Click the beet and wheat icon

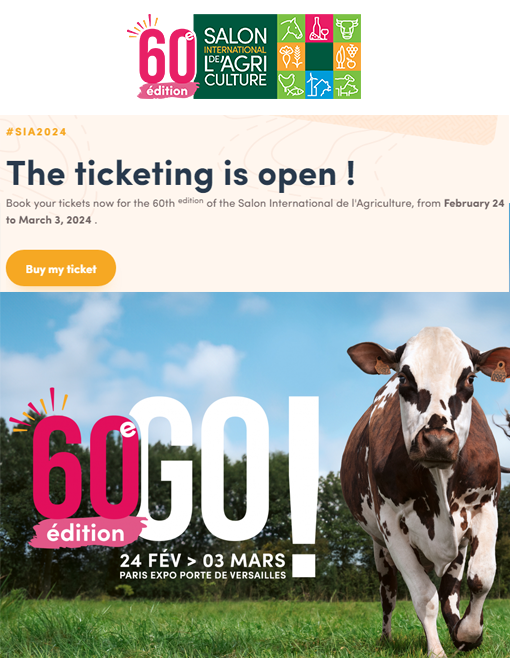291,56
